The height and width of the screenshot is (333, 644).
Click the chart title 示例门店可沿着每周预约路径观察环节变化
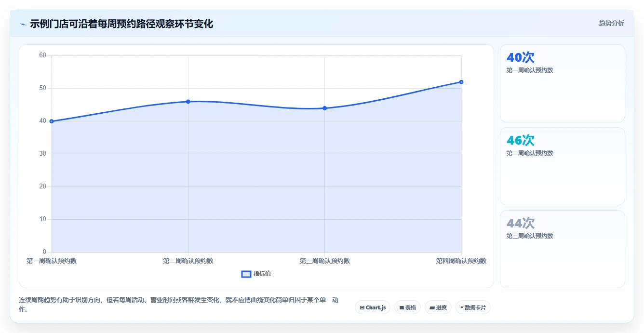[121, 24]
